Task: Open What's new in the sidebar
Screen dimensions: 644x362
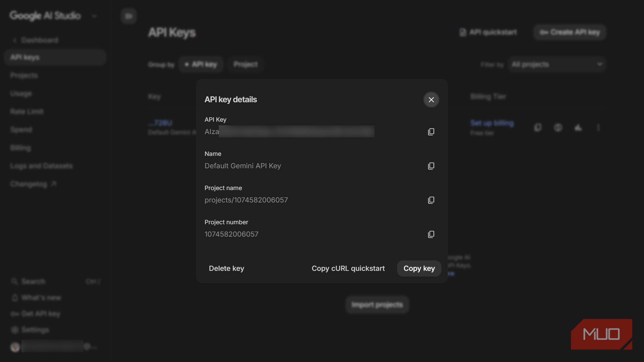Action: tap(36, 298)
